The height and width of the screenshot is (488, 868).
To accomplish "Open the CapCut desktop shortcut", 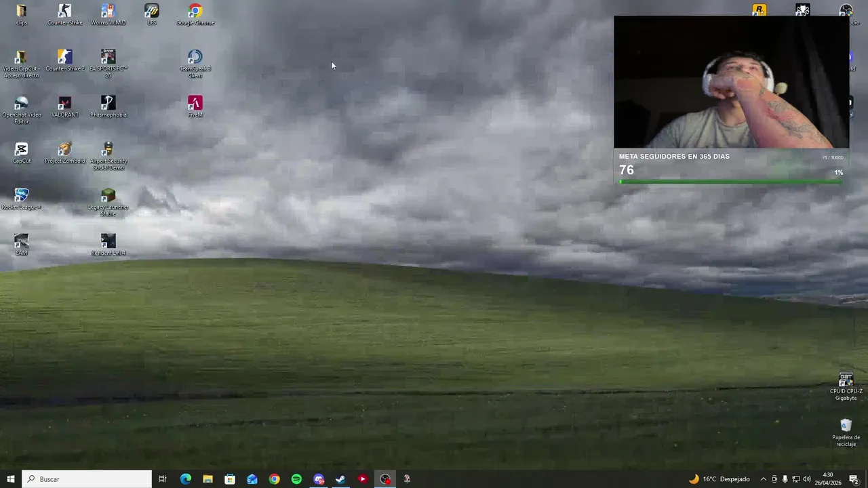I will click(x=22, y=153).
